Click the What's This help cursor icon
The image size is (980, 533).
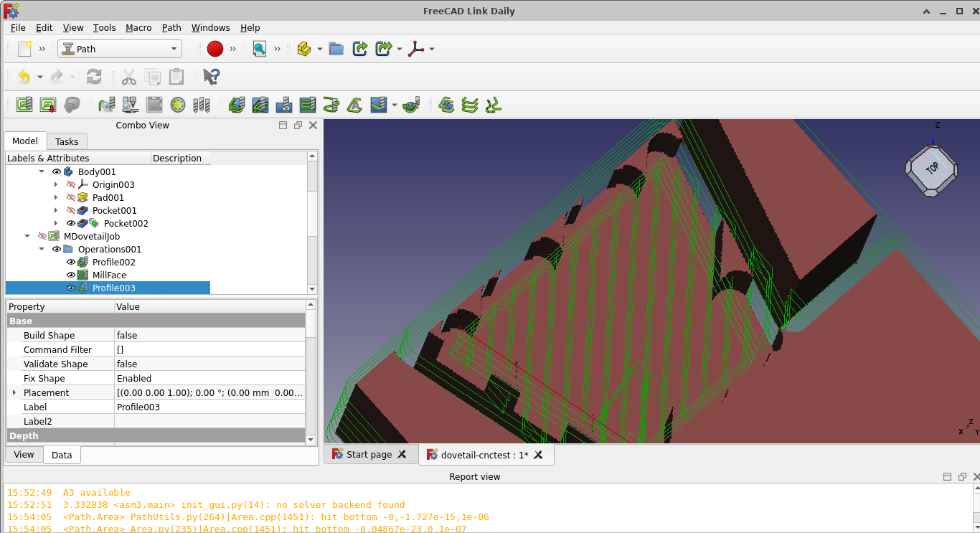[211, 77]
